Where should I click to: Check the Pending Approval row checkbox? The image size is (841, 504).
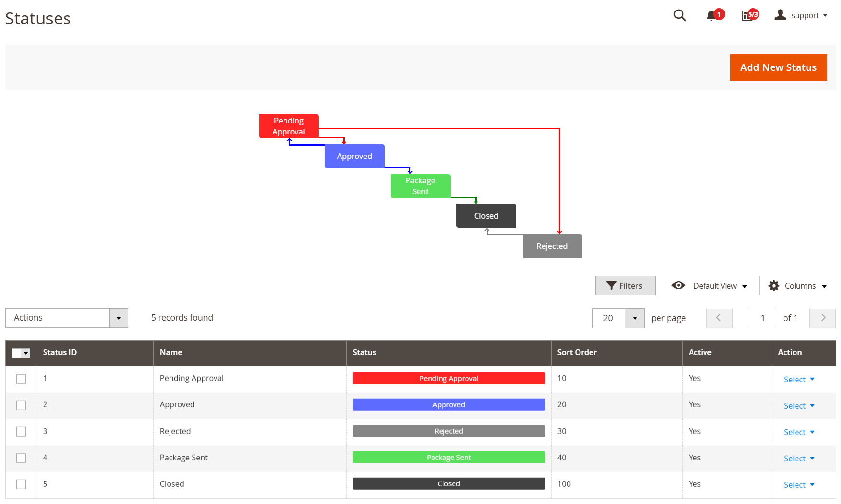coord(21,379)
